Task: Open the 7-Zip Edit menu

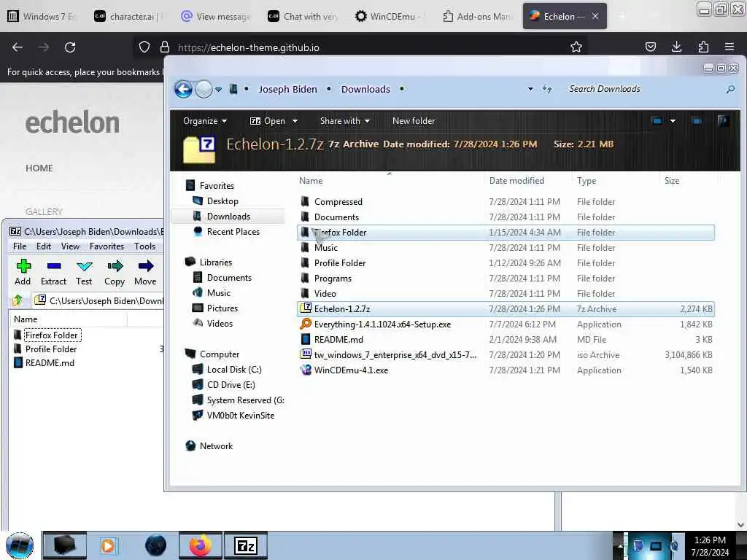Action: pos(44,246)
